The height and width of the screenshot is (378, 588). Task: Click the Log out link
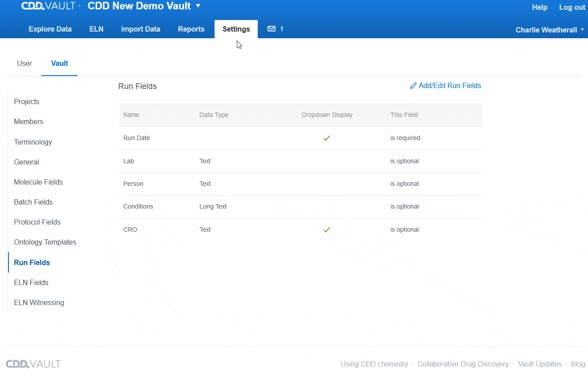(572, 7)
